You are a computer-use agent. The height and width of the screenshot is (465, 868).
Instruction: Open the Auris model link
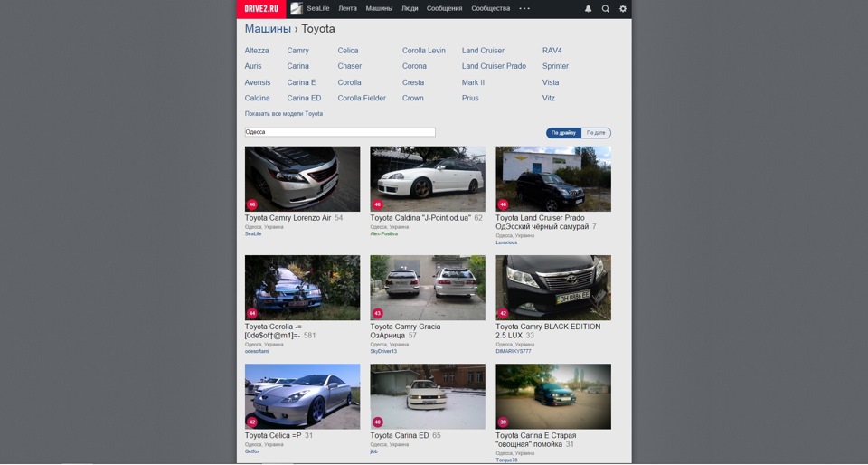[253, 66]
